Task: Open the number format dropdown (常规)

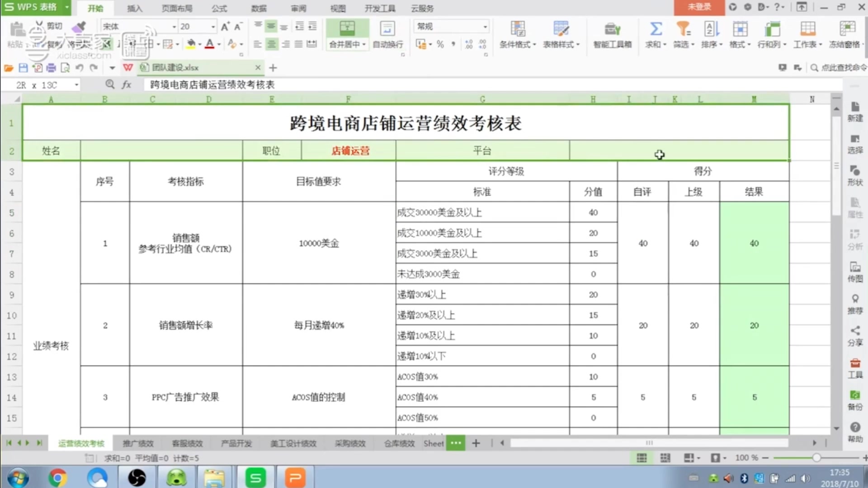Action: click(485, 27)
